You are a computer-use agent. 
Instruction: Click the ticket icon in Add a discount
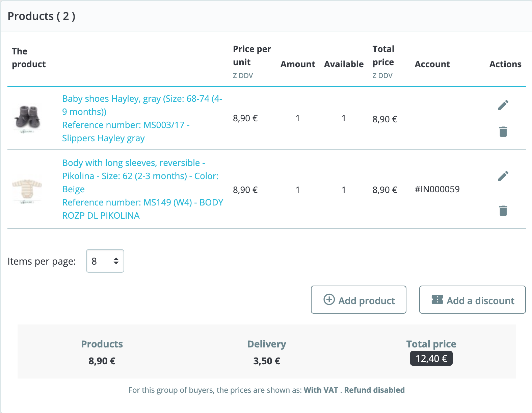[x=437, y=299]
